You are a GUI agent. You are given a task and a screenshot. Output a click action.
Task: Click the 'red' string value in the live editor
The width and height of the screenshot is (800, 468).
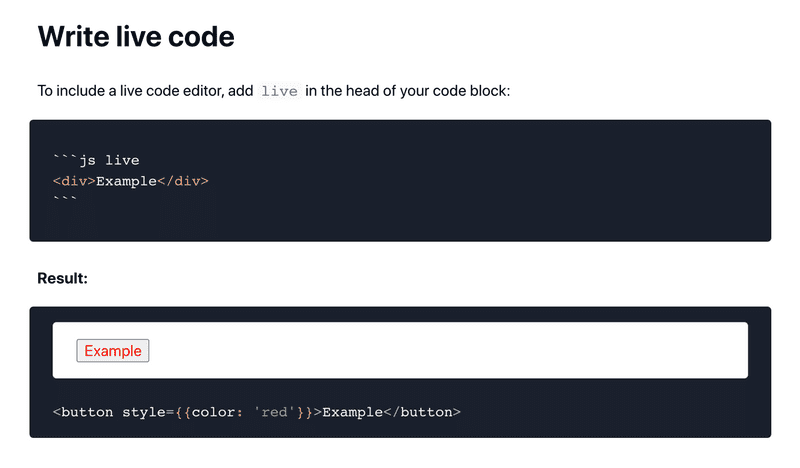274,412
